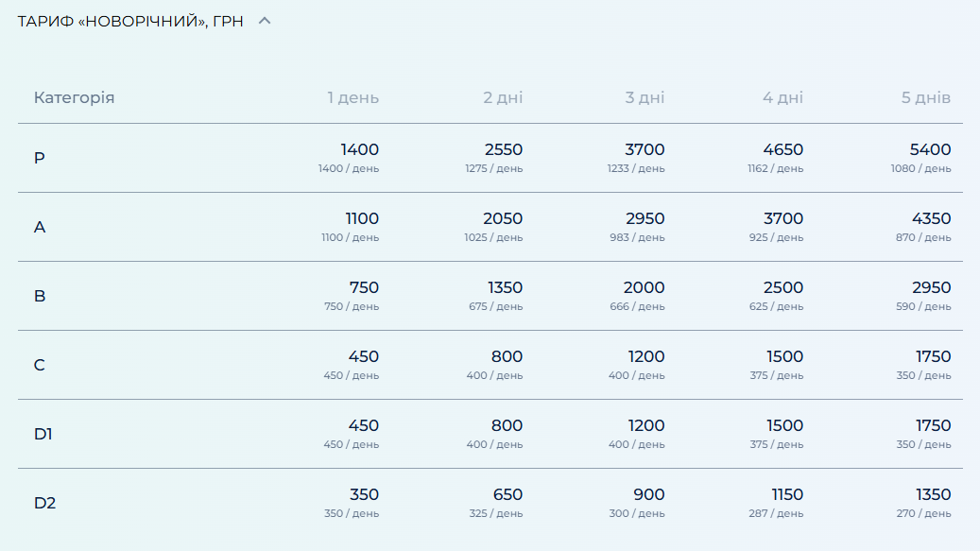Click category P row label
The width and height of the screenshot is (980, 551).
(x=40, y=158)
